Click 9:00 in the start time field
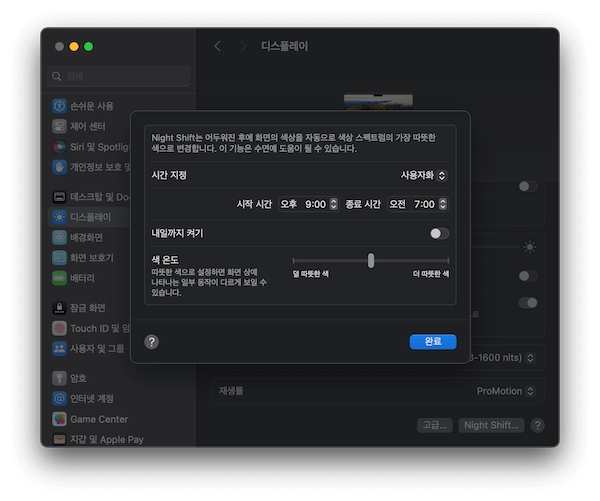 click(315, 204)
